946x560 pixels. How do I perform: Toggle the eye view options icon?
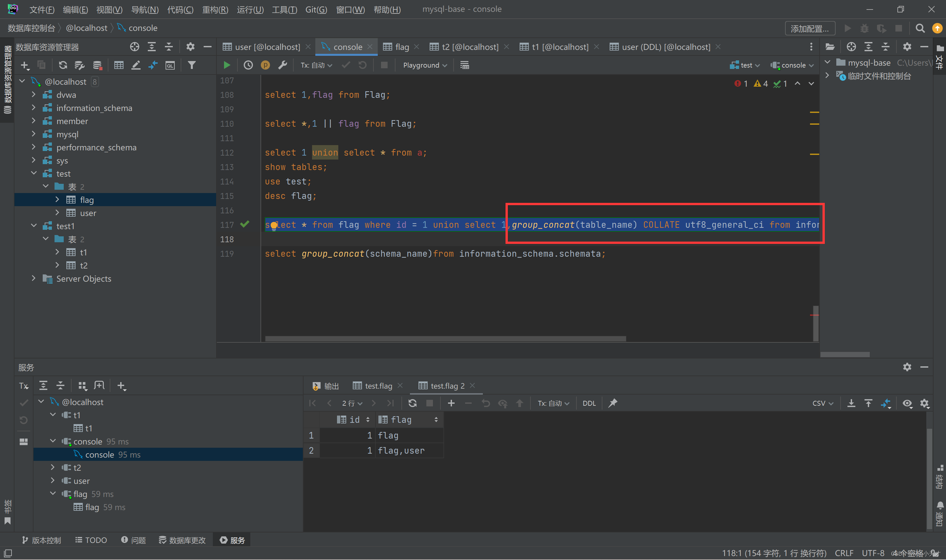tap(907, 403)
